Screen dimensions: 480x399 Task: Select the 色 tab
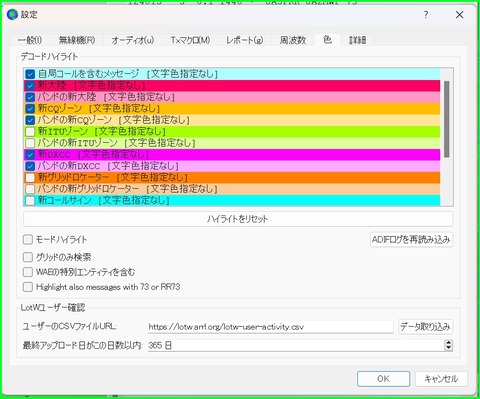point(327,39)
